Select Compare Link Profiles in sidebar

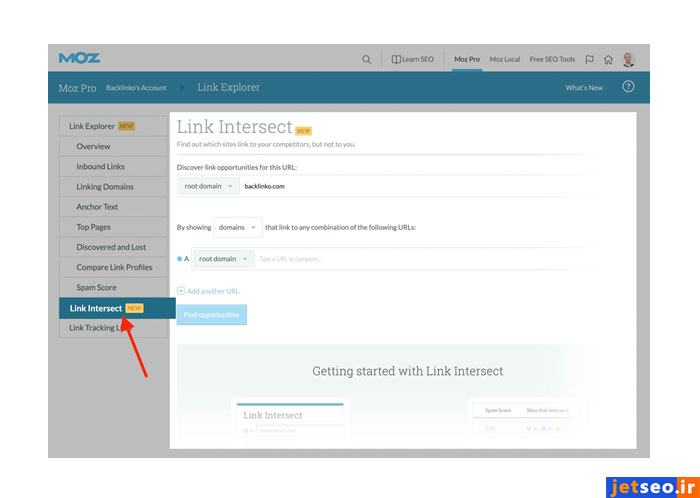(114, 267)
